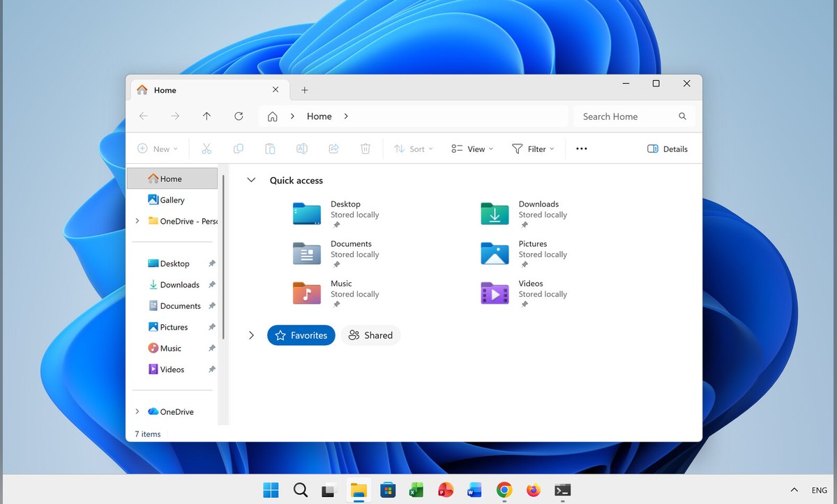This screenshot has width=837, height=504.
Task: Launch Google Chrome from the taskbar
Action: (504, 490)
